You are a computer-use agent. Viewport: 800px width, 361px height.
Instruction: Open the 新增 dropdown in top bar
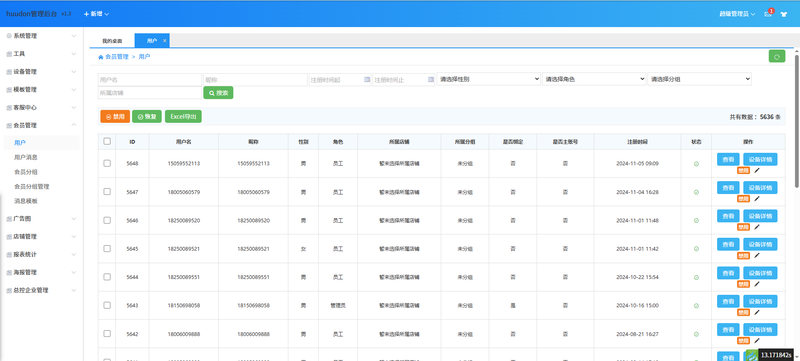tap(96, 14)
